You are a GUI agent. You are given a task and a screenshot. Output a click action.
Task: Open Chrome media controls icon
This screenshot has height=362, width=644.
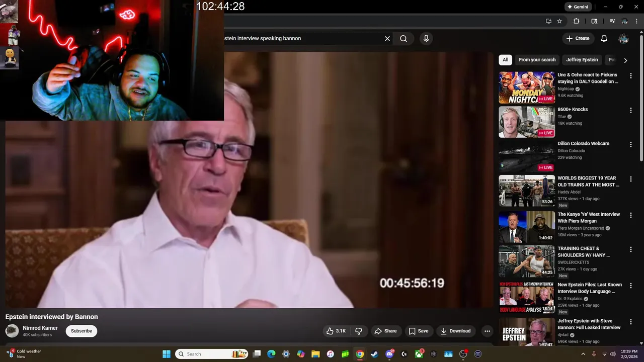click(x=612, y=21)
